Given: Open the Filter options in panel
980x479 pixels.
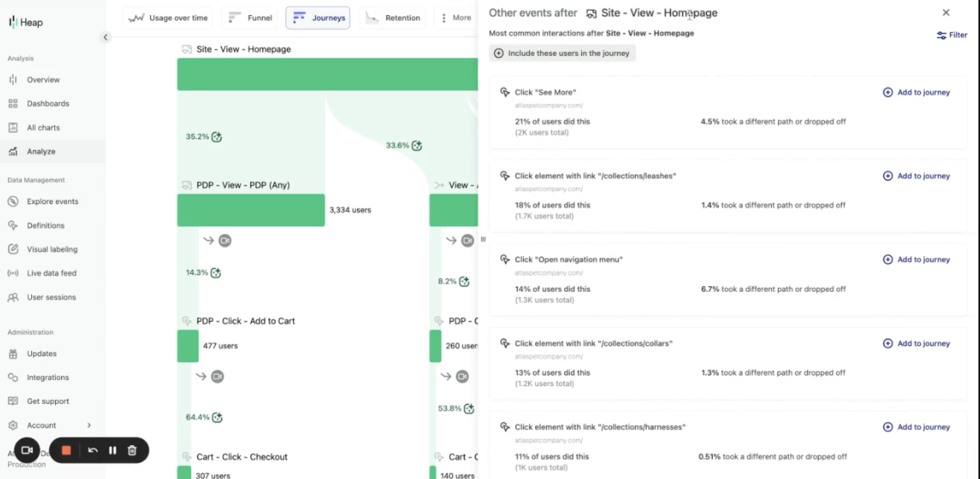Looking at the screenshot, I should coord(952,35).
